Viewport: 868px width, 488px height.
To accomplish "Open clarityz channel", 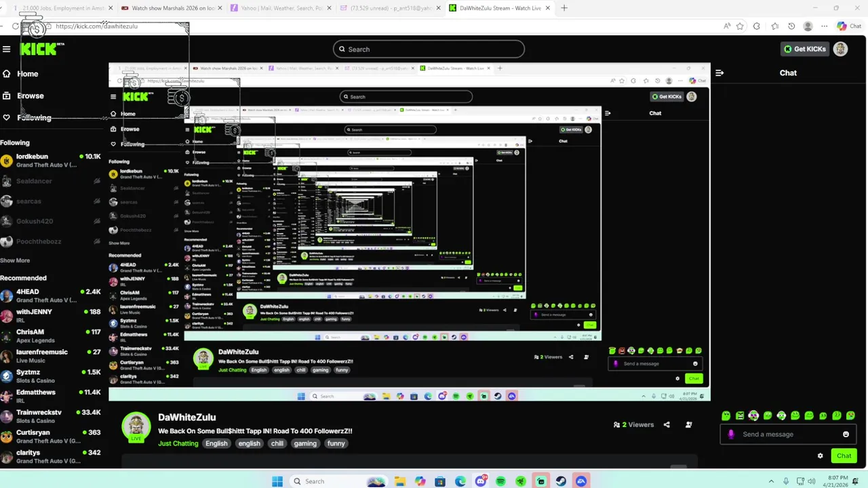I will click(51, 456).
